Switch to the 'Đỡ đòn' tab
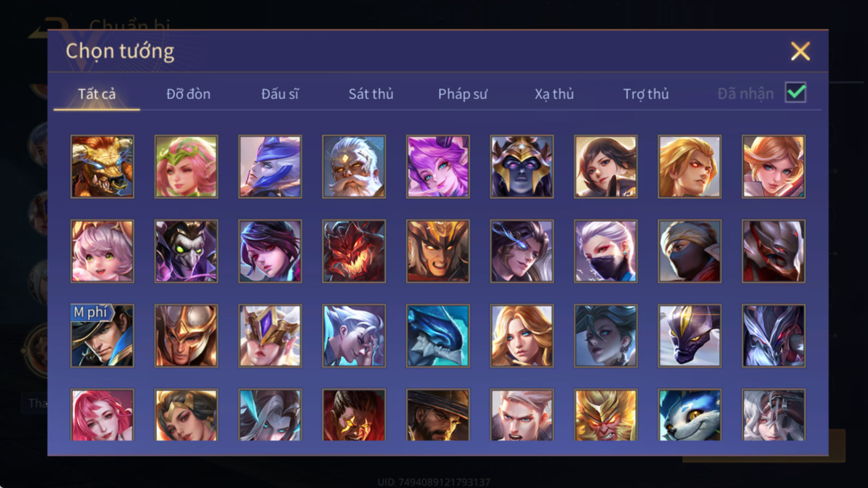This screenshot has width=868, height=488. pyautogui.click(x=188, y=94)
